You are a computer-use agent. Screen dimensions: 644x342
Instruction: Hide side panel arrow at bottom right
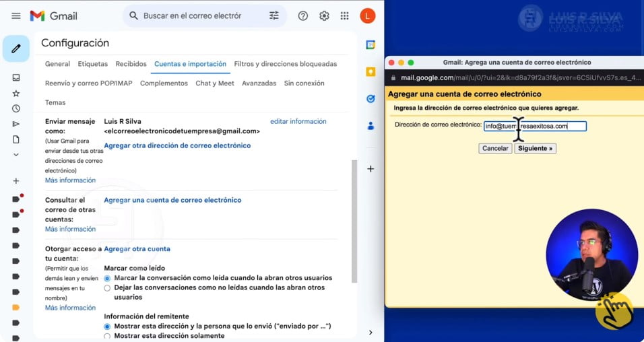coord(371,332)
